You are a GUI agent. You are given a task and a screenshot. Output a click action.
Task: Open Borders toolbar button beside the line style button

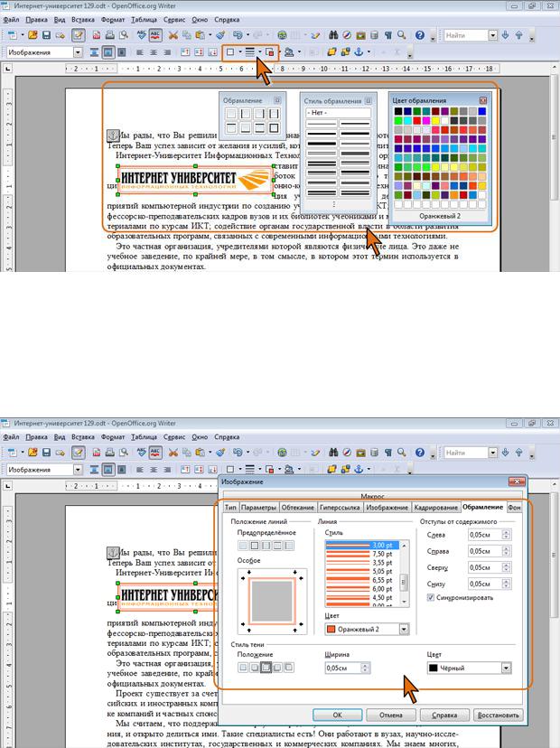(230, 52)
